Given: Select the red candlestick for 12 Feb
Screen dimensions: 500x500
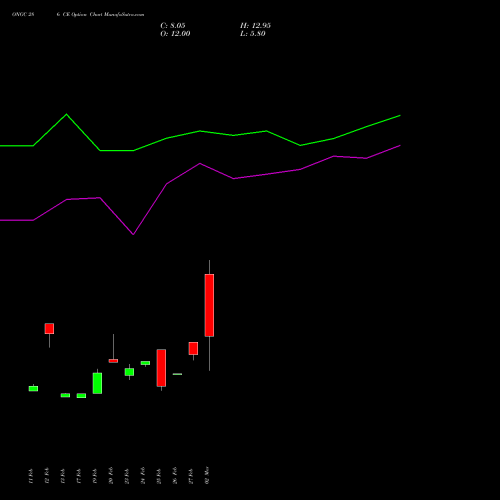Looking at the screenshot, I should point(49,328).
